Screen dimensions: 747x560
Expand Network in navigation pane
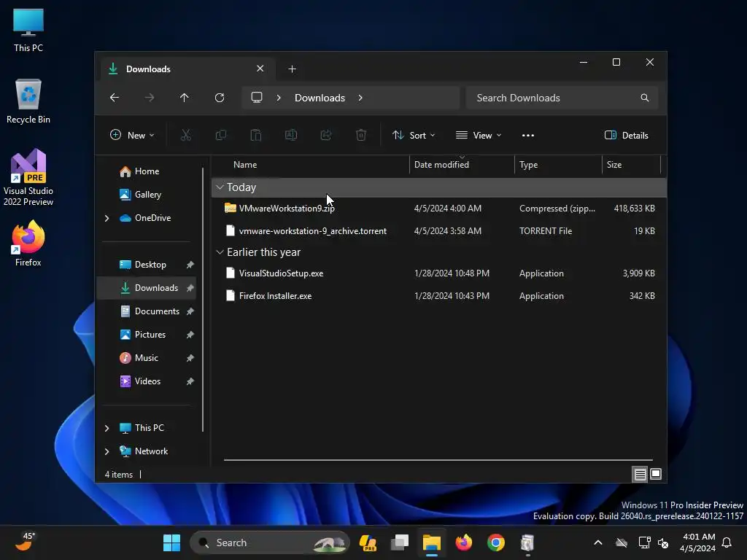(x=107, y=451)
